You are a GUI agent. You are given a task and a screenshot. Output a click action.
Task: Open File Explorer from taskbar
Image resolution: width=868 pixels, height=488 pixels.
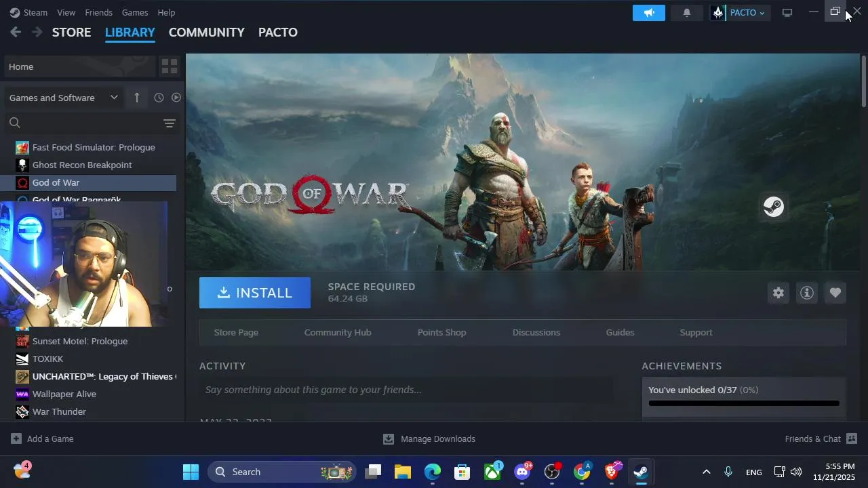(x=403, y=472)
